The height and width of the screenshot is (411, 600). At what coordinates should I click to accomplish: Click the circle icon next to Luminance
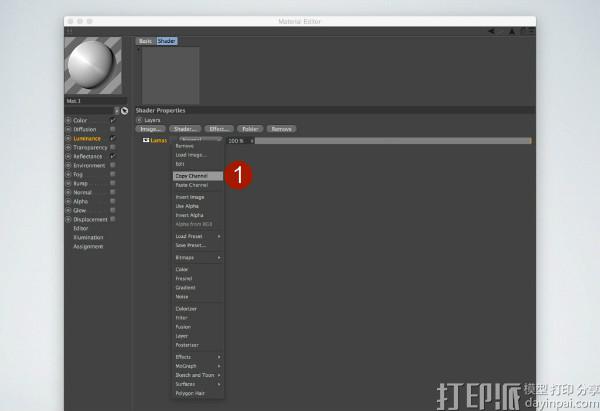click(x=68, y=139)
